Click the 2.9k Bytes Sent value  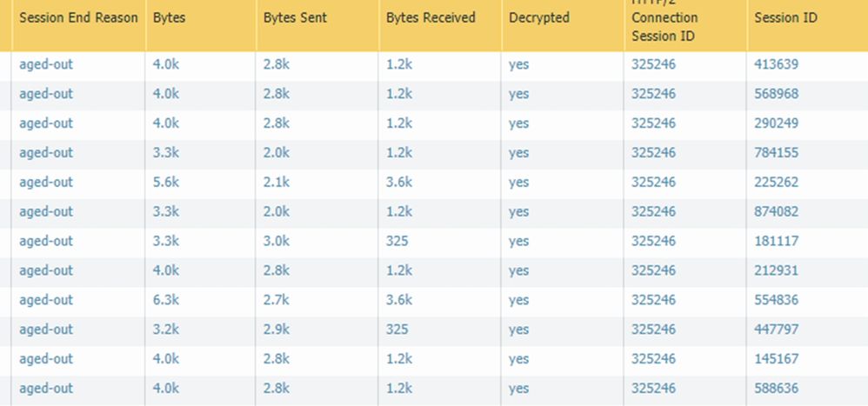[277, 330]
